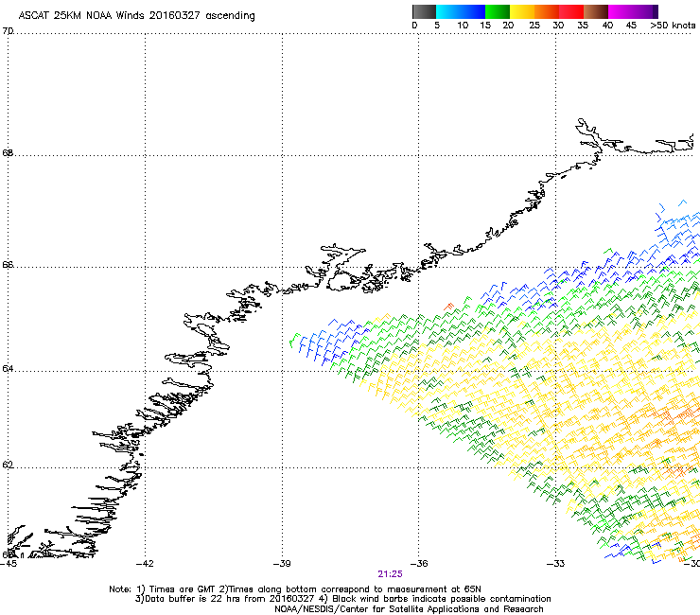Image resolution: width=700 pixels, height=615 pixels.
Task: Click the latitude label '66'
Action: click(x=8, y=264)
